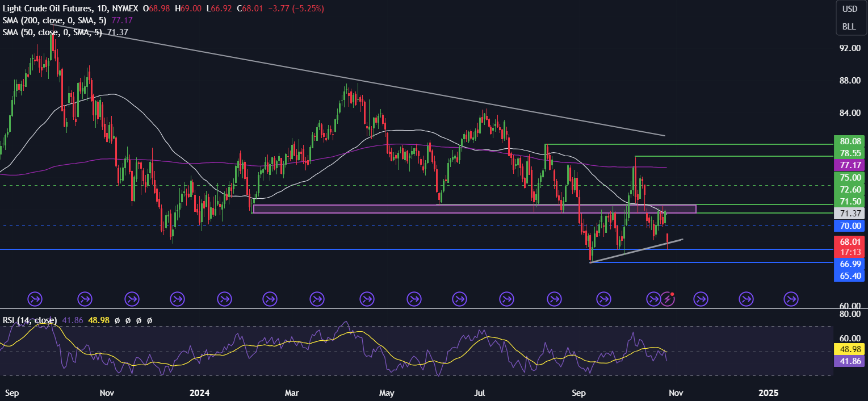The width and height of the screenshot is (868, 401).
Task: Click the blue 65.40 price label
Action: click(849, 276)
